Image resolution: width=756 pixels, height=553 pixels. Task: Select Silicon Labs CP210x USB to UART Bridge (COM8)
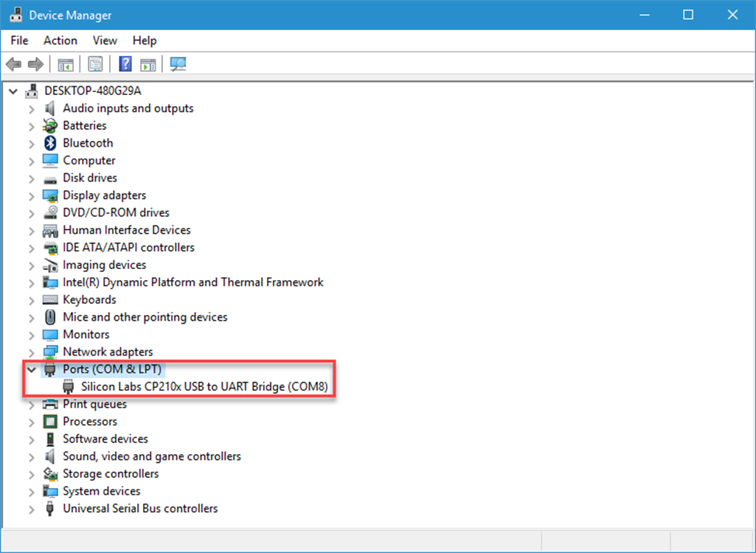point(204,386)
